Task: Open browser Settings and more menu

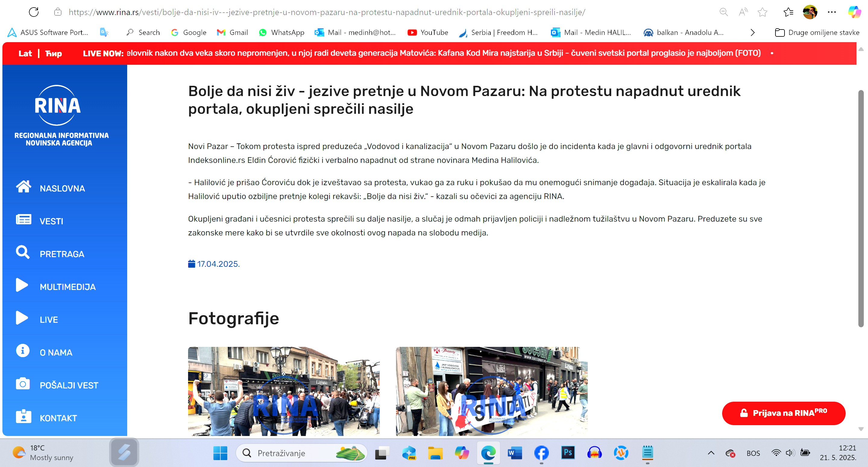Action: (832, 12)
